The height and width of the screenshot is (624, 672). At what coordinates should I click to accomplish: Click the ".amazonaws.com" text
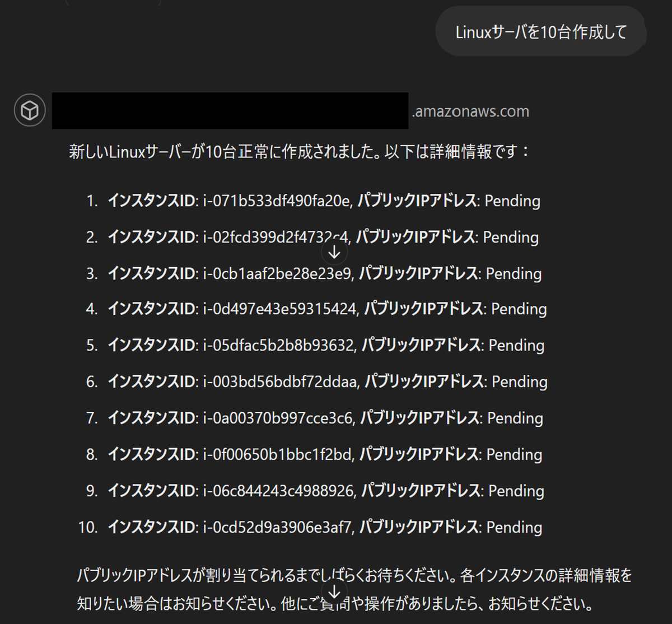(x=470, y=111)
